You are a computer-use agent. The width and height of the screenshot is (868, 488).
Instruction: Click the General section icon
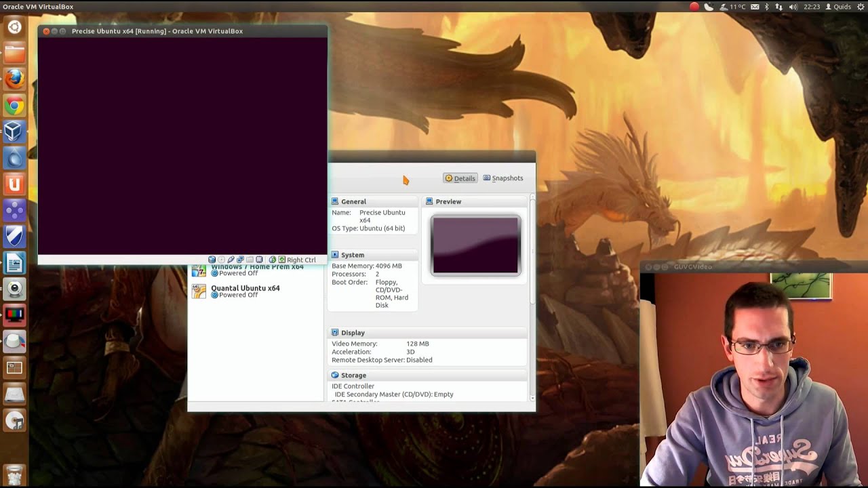[x=335, y=201]
